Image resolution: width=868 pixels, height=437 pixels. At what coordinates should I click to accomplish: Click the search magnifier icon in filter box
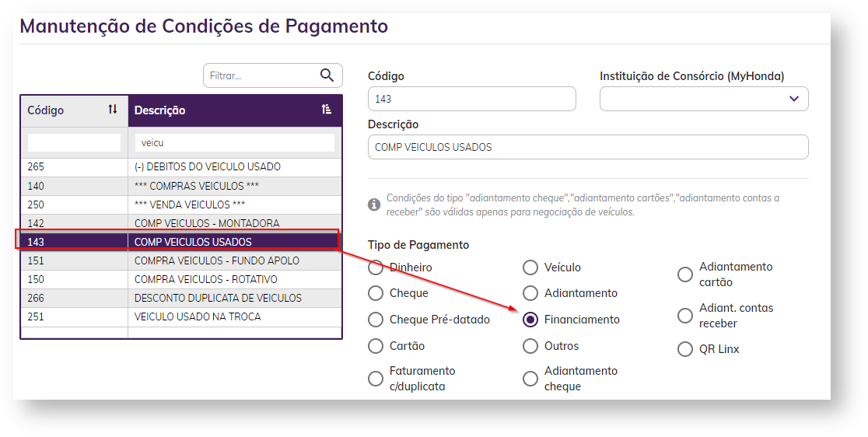[x=327, y=75]
